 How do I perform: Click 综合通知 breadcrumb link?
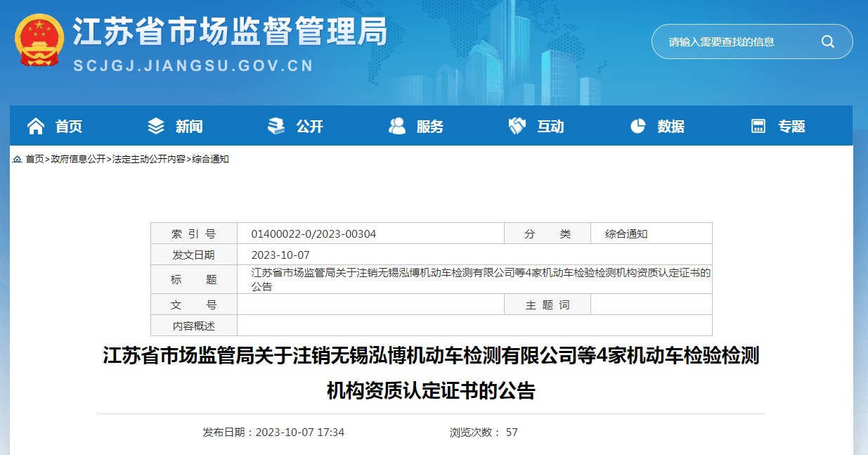[x=211, y=160]
